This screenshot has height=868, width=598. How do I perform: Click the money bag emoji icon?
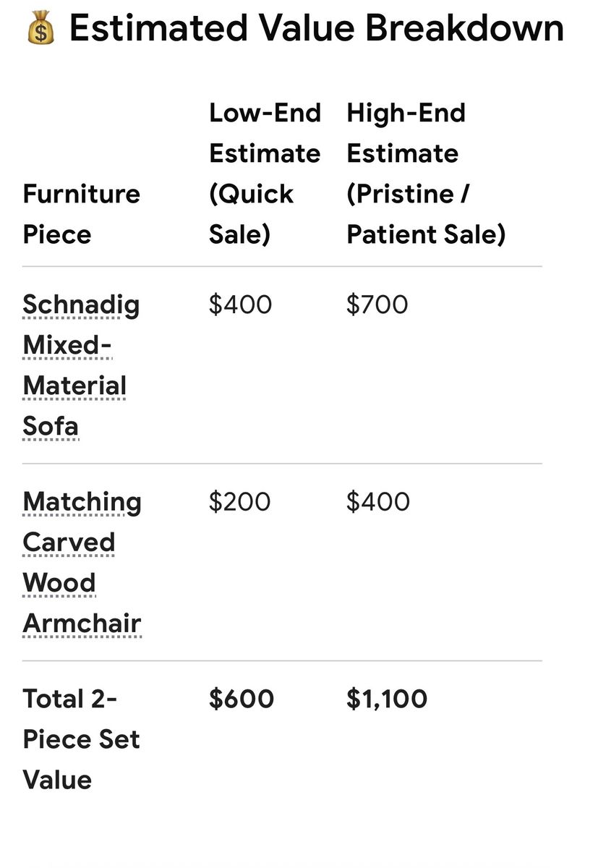[x=40, y=30]
